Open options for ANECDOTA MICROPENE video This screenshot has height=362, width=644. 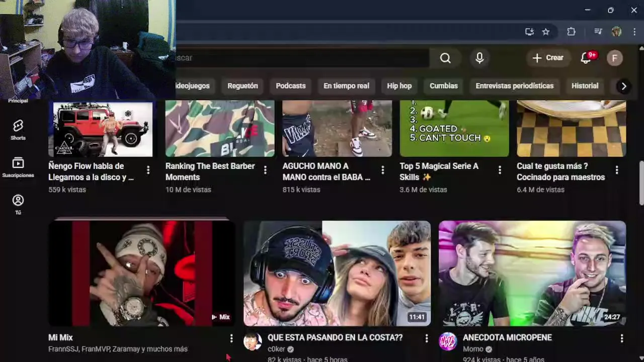(x=622, y=338)
